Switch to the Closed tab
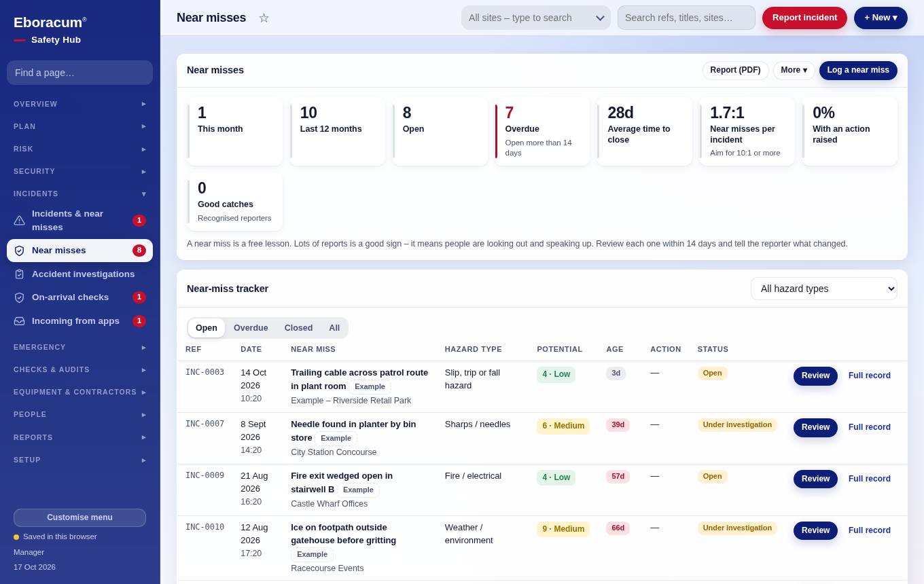The width and height of the screenshot is (924, 584). coord(298,328)
